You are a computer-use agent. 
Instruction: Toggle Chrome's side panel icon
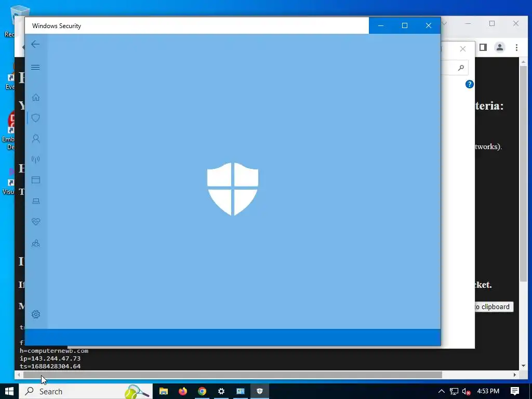point(483,47)
